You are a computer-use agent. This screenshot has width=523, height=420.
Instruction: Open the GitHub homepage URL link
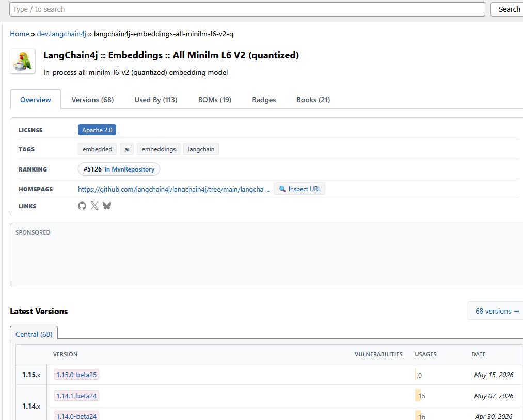pos(174,189)
